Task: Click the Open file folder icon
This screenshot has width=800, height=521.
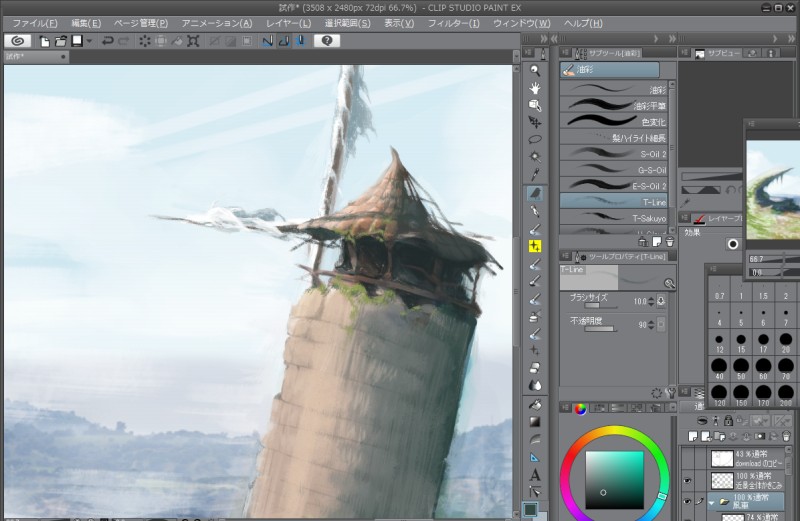Action: (61, 41)
